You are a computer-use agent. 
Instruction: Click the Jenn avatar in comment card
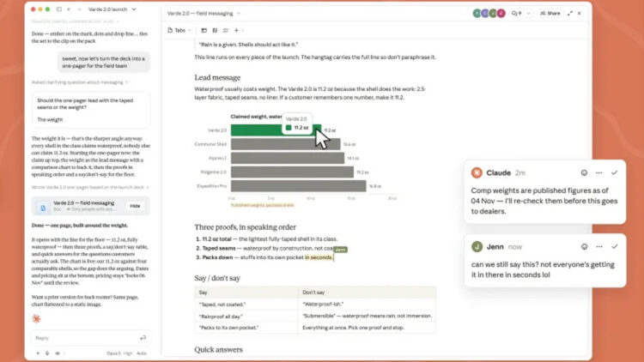[x=477, y=247]
